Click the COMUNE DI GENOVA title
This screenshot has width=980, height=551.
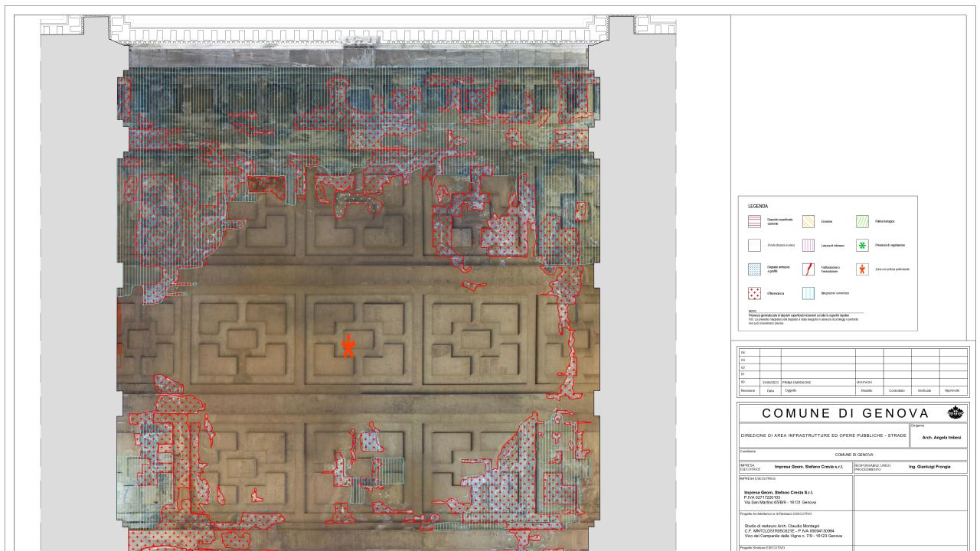(x=845, y=413)
